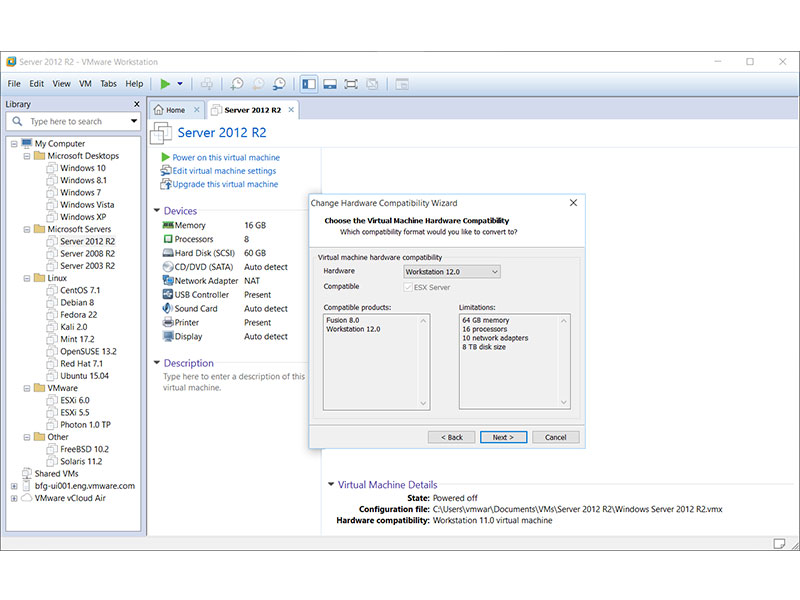Image resolution: width=800 pixels, height=600 pixels.
Task: Open the Hardware Workstation 12.0 dropdown
Action: (x=452, y=272)
